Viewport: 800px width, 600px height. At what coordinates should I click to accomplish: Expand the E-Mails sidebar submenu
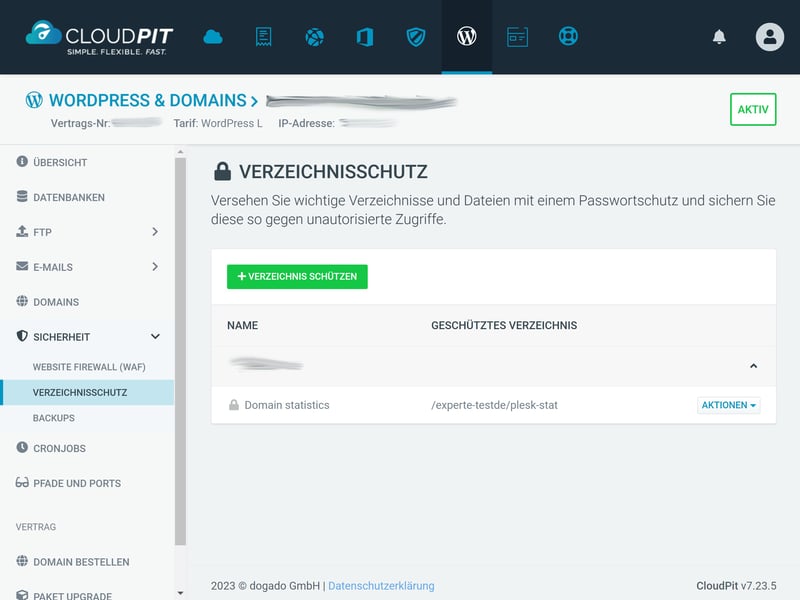click(155, 267)
